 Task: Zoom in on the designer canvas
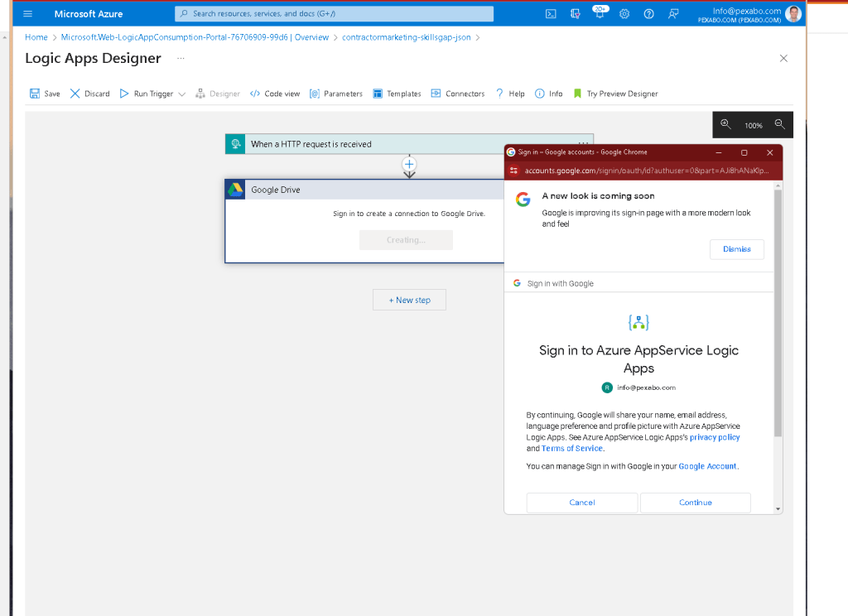(725, 124)
